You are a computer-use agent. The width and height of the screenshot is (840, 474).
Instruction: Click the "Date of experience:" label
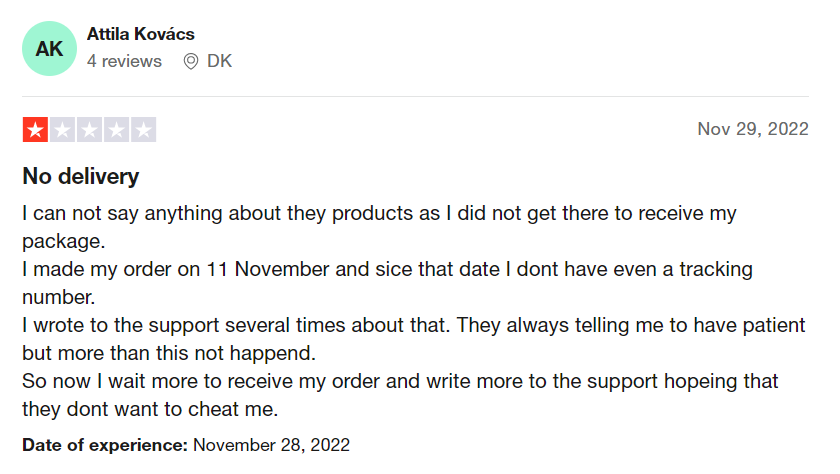pos(105,443)
